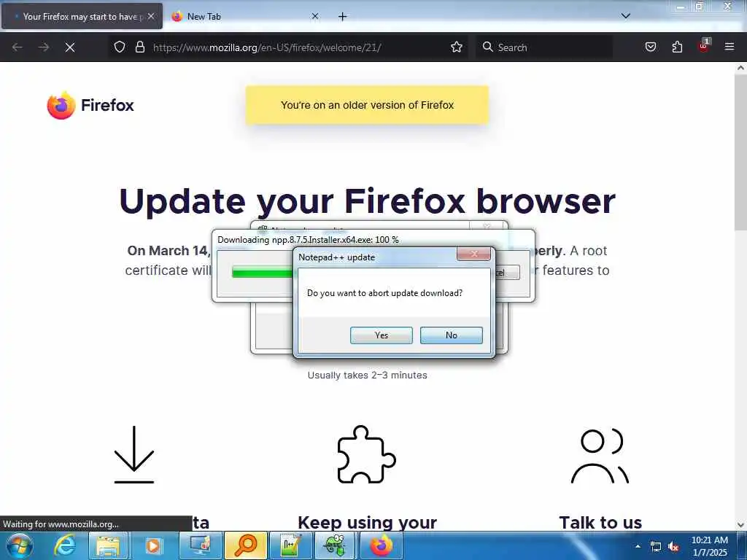Click the puzzle piece add-ons icon on page
Viewport: 747px width, 560px height.
(x=366, y=454)
